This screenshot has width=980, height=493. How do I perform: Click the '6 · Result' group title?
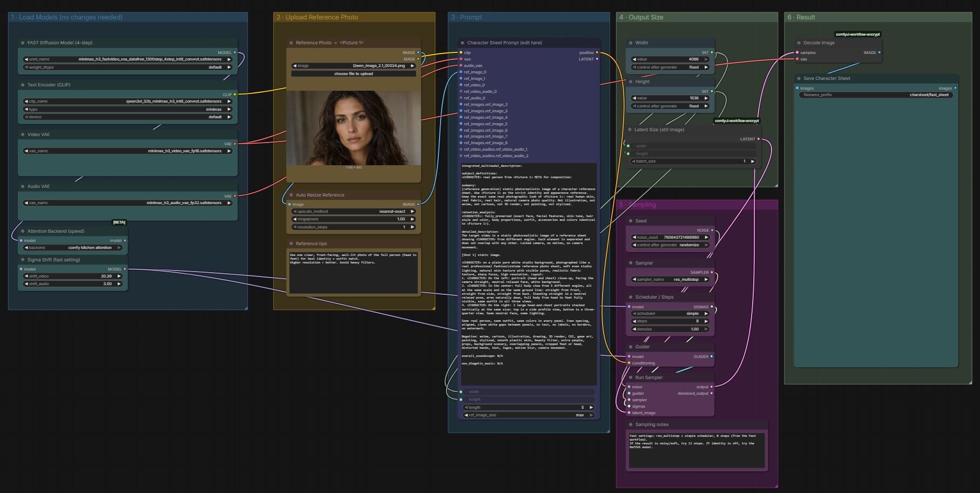[801, 17]
